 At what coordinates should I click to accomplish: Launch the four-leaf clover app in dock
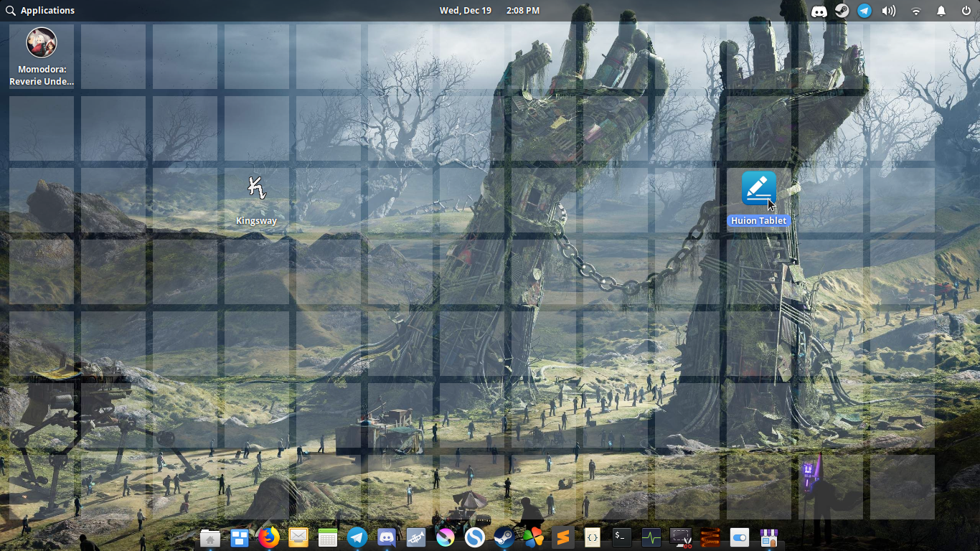(x=534, y=537)
